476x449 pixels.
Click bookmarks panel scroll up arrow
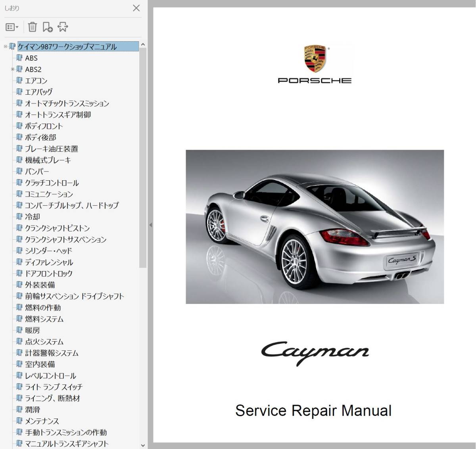pos(143,45)
